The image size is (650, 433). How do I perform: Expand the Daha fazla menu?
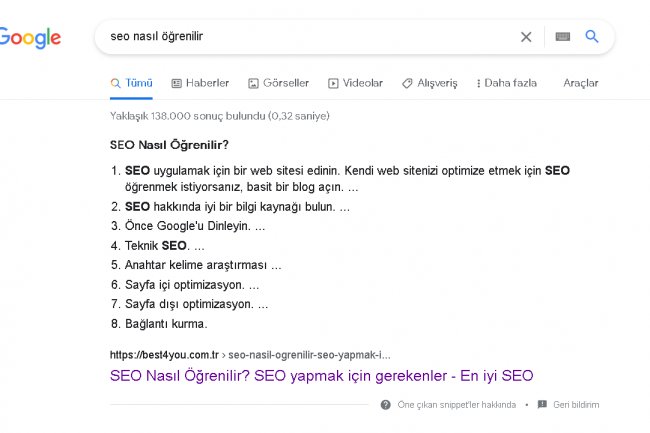click(507, 83)
